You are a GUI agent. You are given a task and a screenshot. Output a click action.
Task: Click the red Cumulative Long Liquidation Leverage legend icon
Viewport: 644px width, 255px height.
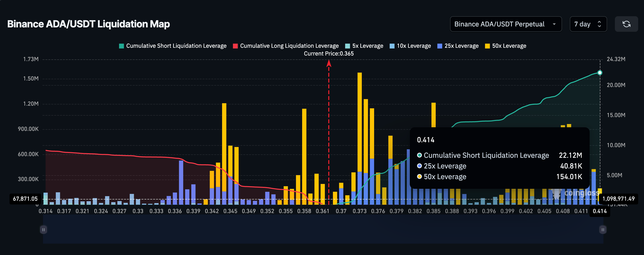click(235, 46)
